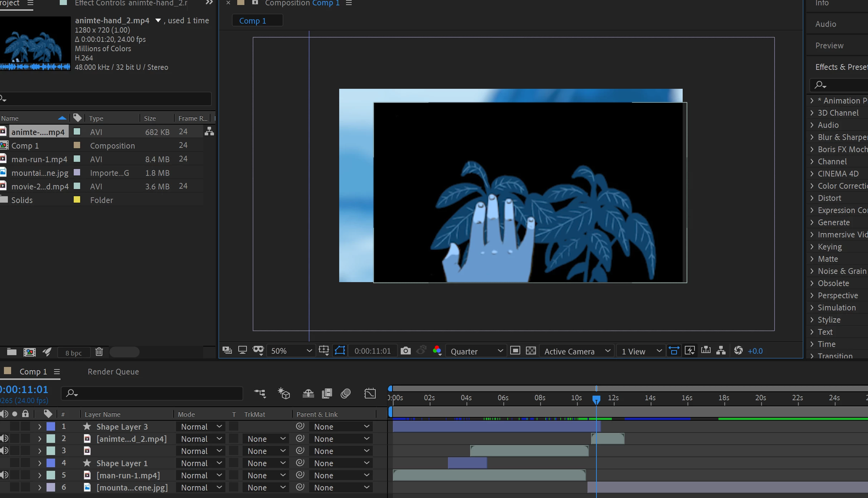The height and width of the screenshot is (498, 868).
Task: Take a snapshot with the camera icon
Action: point(405,350)
